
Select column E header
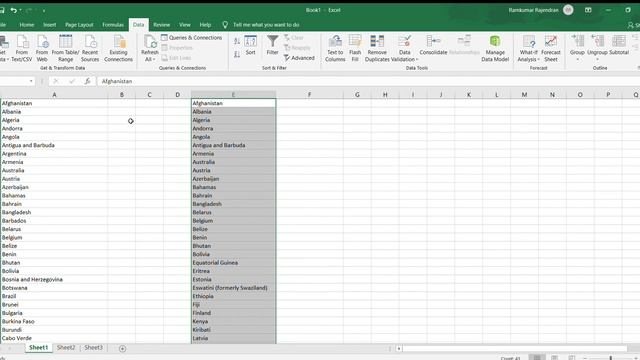(233, 95)
